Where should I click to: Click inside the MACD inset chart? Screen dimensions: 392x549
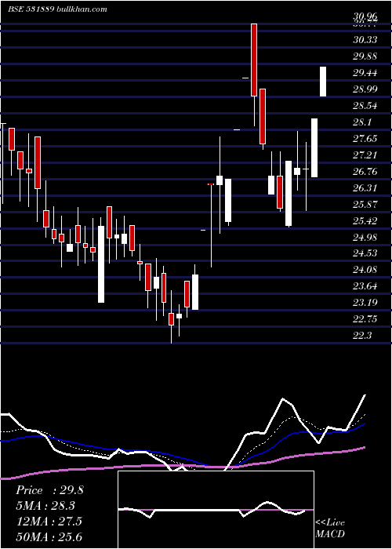point(216,510)
